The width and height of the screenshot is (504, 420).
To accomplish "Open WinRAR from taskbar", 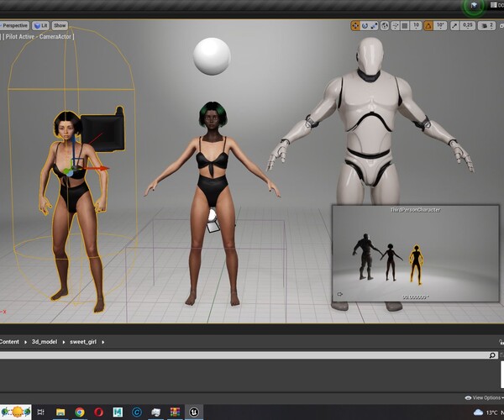I will pos(175,412).
